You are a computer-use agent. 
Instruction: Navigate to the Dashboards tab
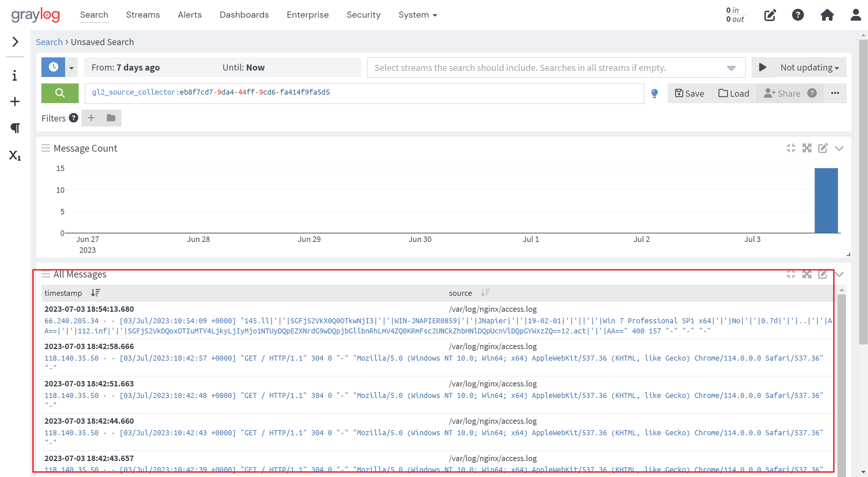(x=244, y=15)
